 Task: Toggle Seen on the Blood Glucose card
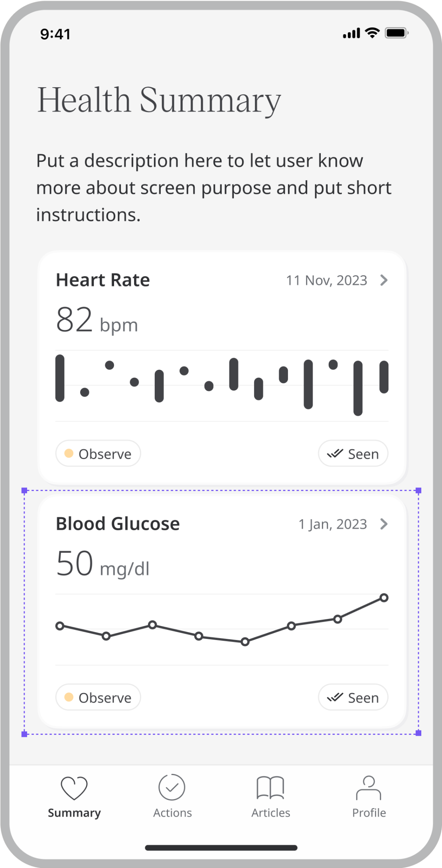click(353, 697)
